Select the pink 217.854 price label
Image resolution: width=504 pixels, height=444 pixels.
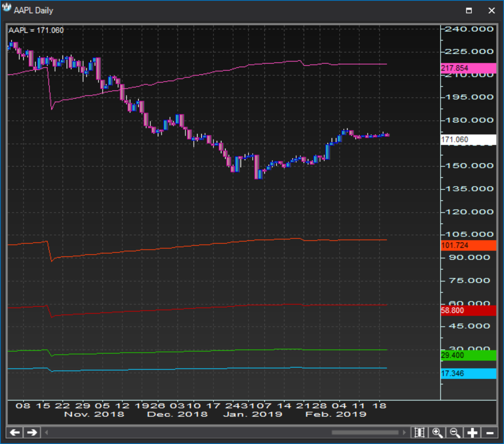tap(469, 68)
